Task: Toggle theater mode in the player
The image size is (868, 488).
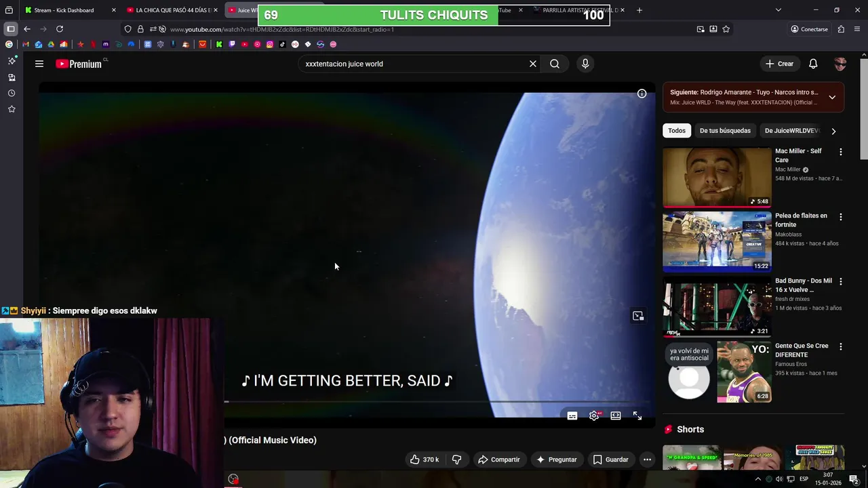Action: pyautogui.click(x=616, y=416)
